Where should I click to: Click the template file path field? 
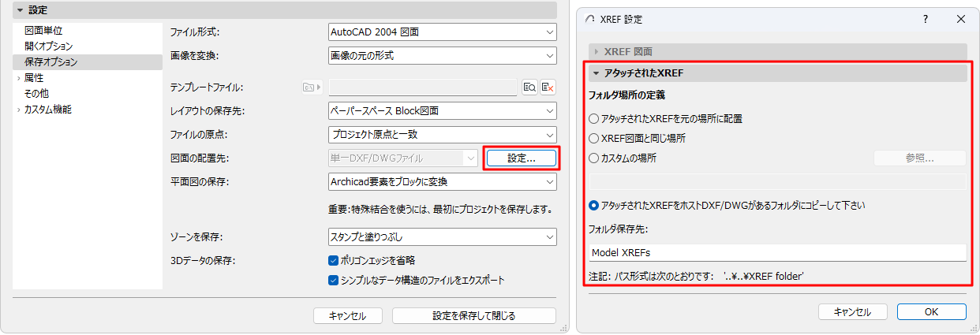(x=423, y=87)
